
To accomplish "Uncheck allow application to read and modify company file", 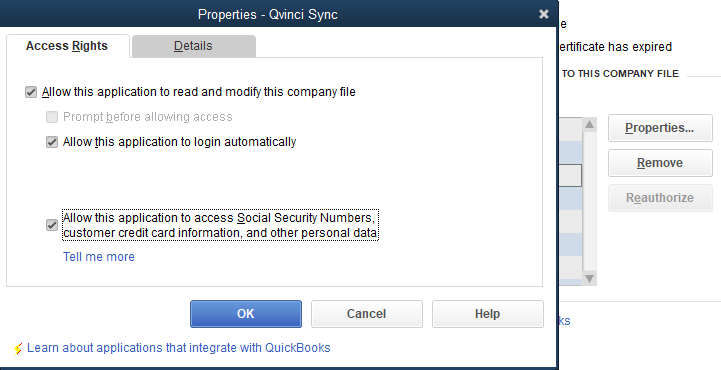I will tap(31, 92).
